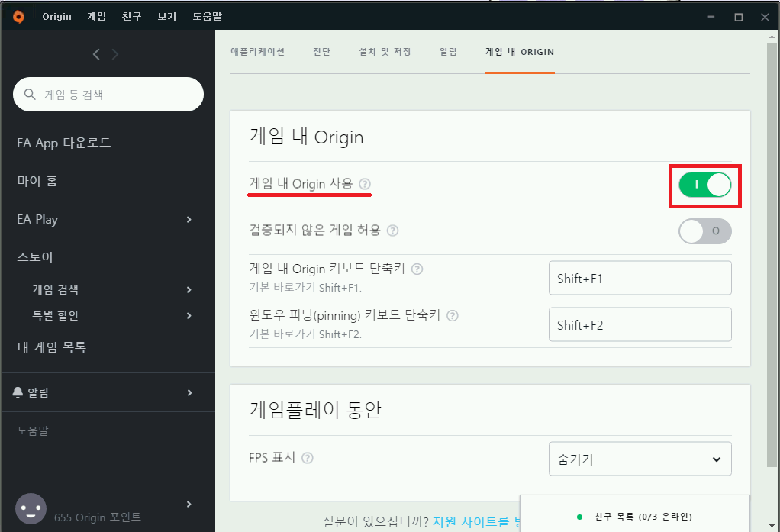Open the 도움말 menu
The image size is (780, 532).
(207, 17)
